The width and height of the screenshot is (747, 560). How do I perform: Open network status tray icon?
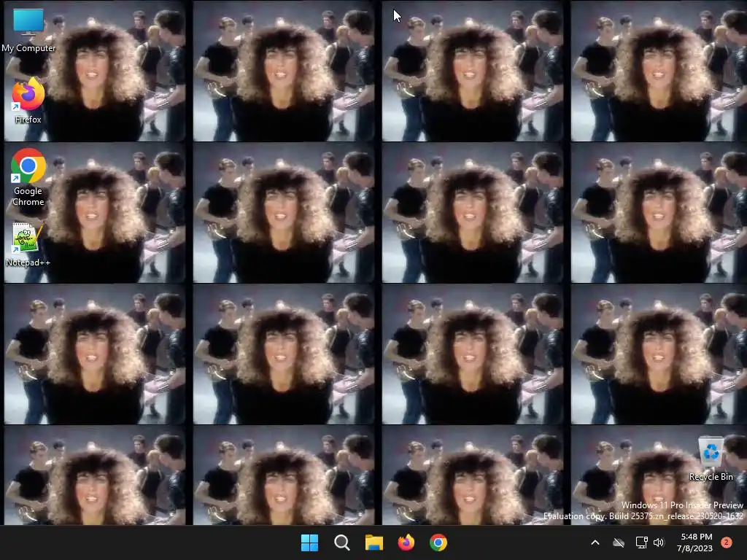(641, 542)
